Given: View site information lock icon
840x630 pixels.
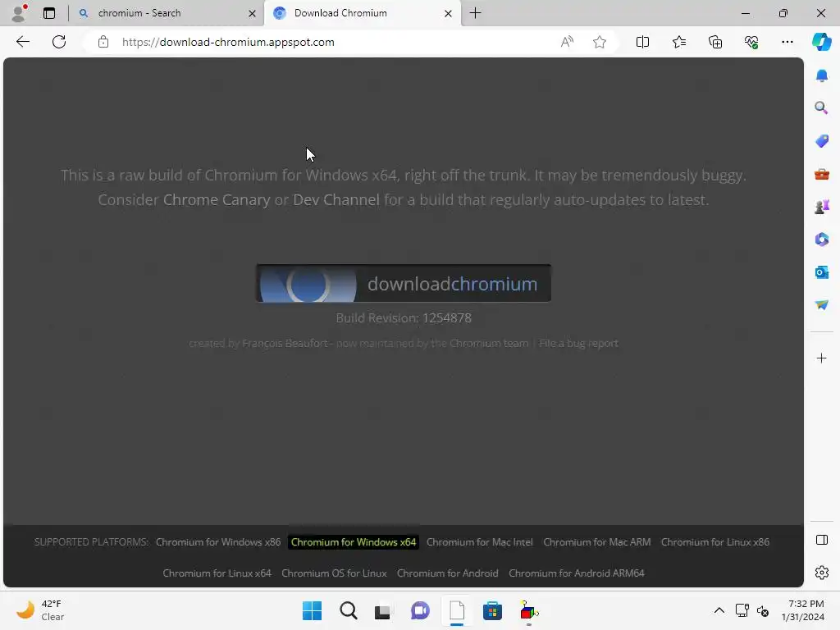Looking at the screenshot, I should 103,42.
